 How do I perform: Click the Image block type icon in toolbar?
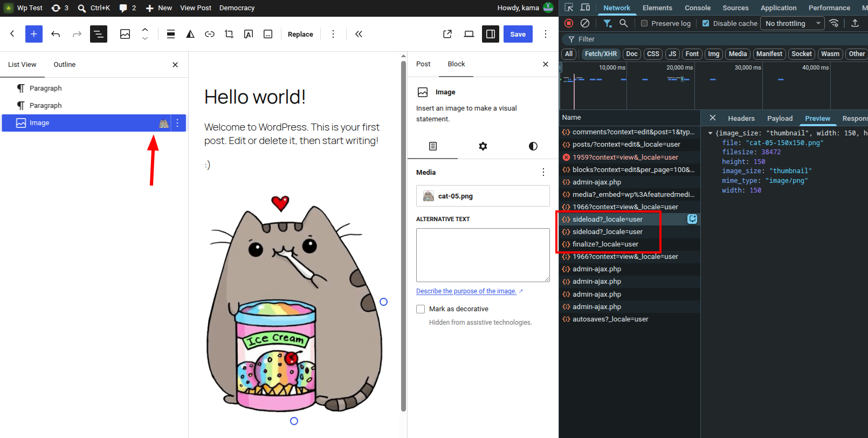(x=125, y=34)
